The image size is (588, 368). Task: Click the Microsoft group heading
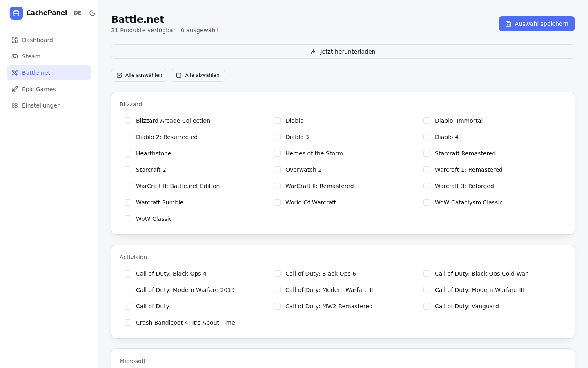(132, 361)
